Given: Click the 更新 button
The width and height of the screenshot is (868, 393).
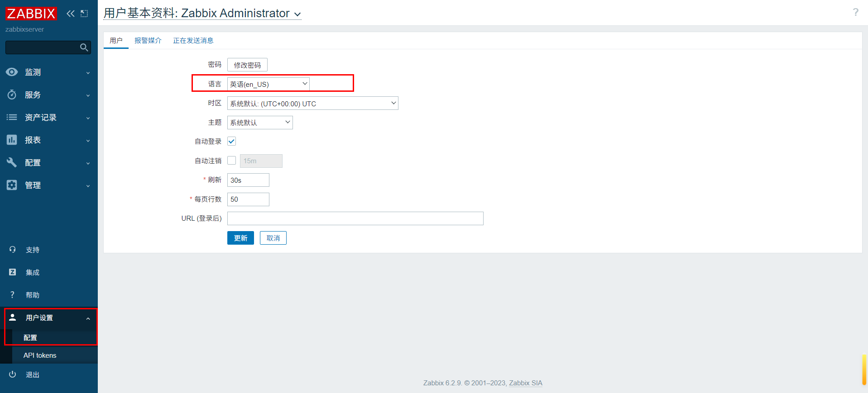Looking at the screenshot, I should pos(240,238).
